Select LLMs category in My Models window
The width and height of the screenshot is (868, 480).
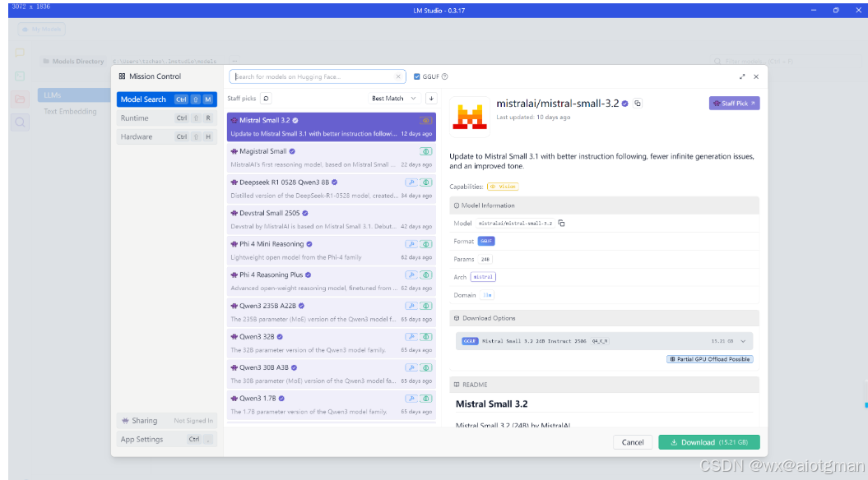pos(74,95)
